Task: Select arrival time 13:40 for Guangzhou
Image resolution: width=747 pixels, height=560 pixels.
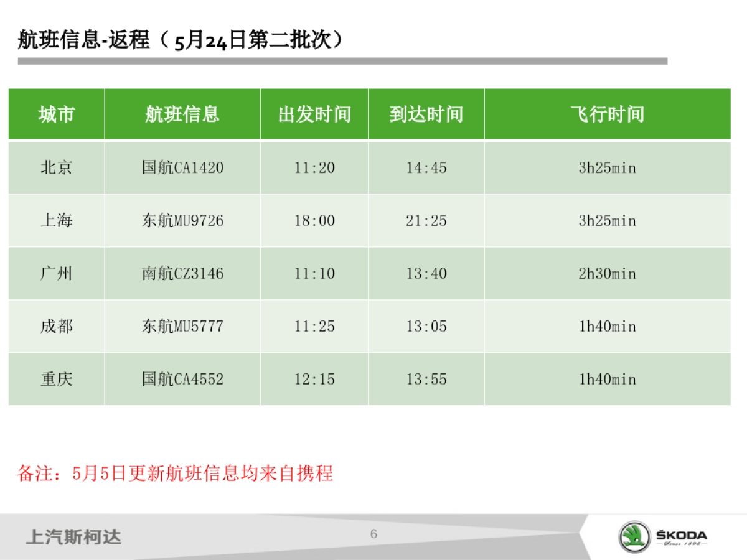Action: tap(427, 273)
